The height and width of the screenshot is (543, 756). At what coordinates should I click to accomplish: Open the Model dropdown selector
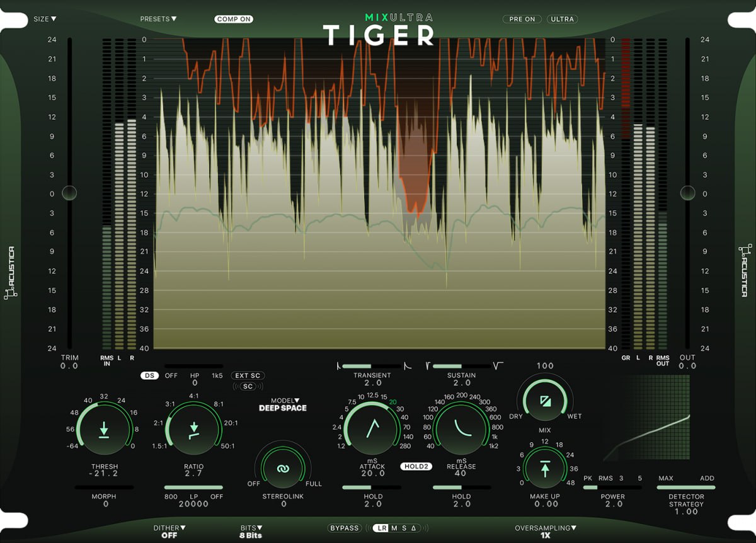tap(285, 401)
